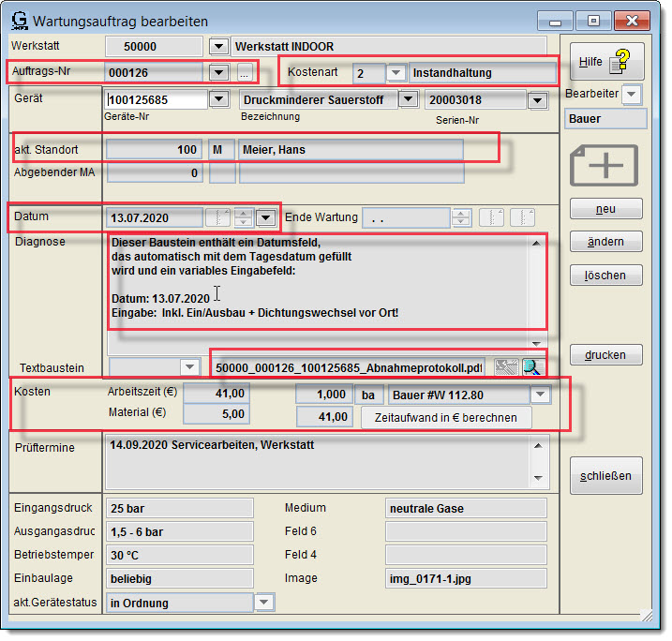Expand the Textbaustein combo box
This screenshot has width=672, height=641.
pos(190,367)
